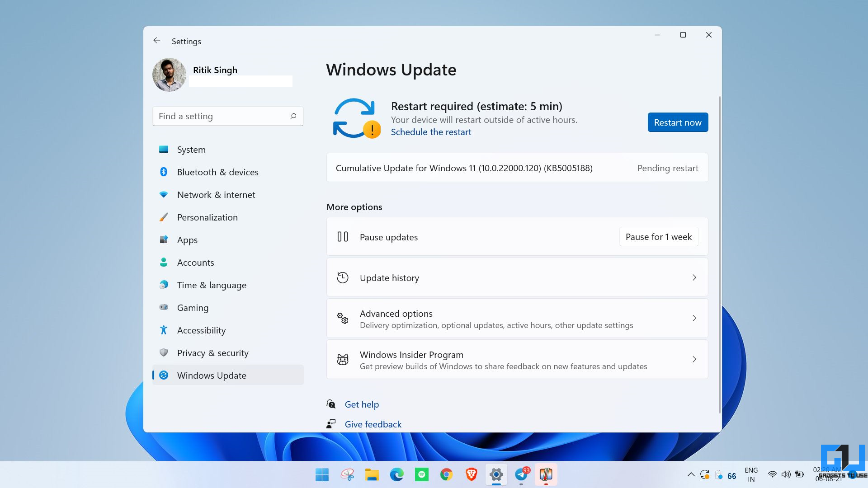Open System settings from sidebar
Image resolution: width=868 pixels, height=488 pixels.
click(228, 150)
